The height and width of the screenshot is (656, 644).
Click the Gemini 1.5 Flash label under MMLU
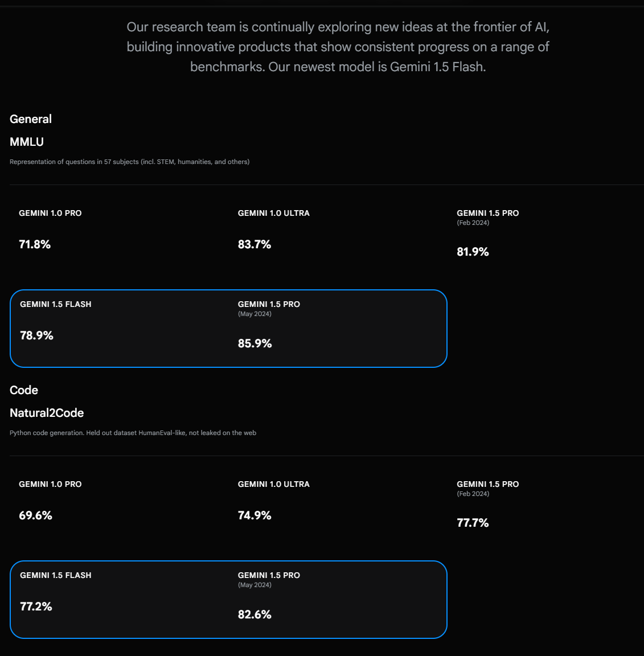[x=56, y=304]
